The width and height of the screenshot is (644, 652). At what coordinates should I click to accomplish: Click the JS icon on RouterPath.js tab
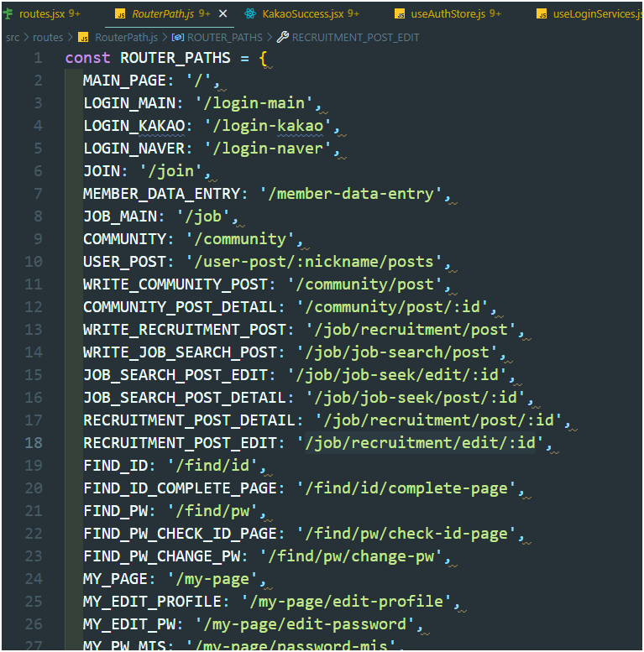(120, 14)
